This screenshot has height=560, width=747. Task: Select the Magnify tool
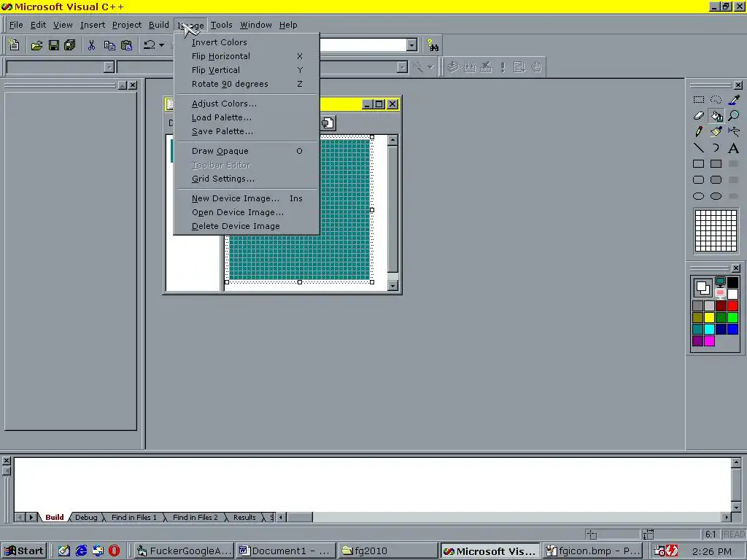[x=734, y=116]
